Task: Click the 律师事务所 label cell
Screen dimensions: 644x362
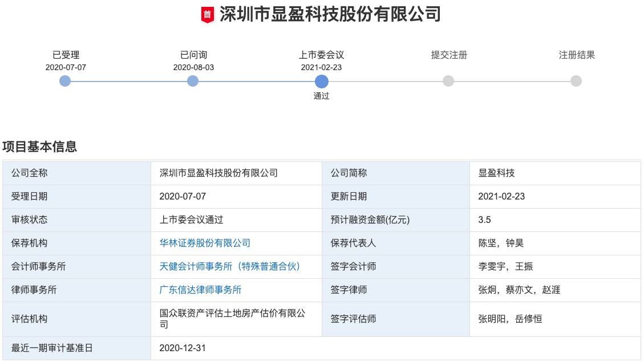Action: [x=77, y=290]
